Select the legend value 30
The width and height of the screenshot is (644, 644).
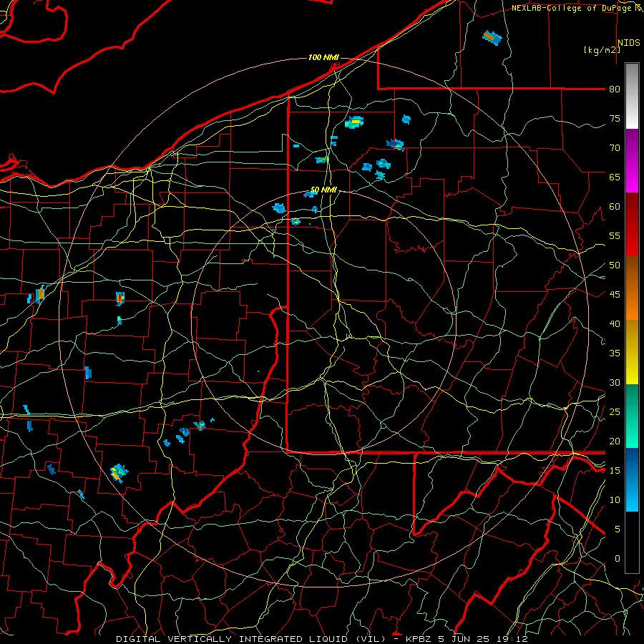click(x=615, y=383)
